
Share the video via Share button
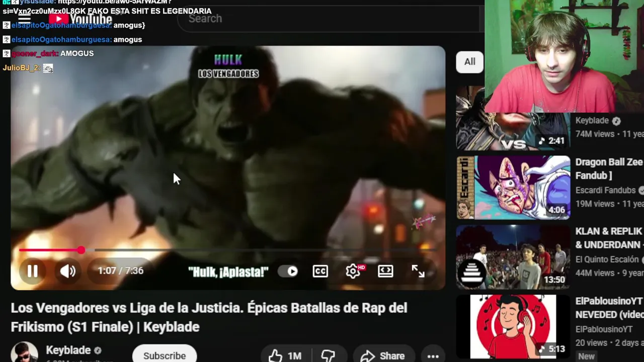(x=383, y=355)
